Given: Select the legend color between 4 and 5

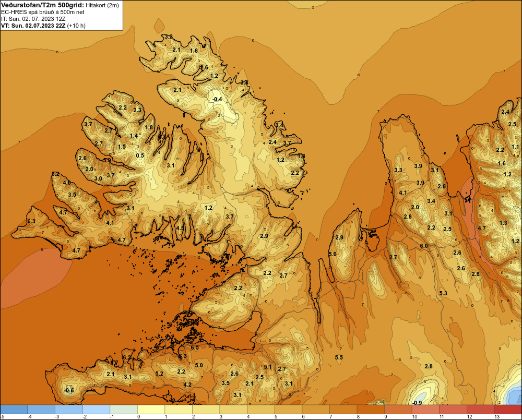Looking at the screenshot, I should point(260,409).
